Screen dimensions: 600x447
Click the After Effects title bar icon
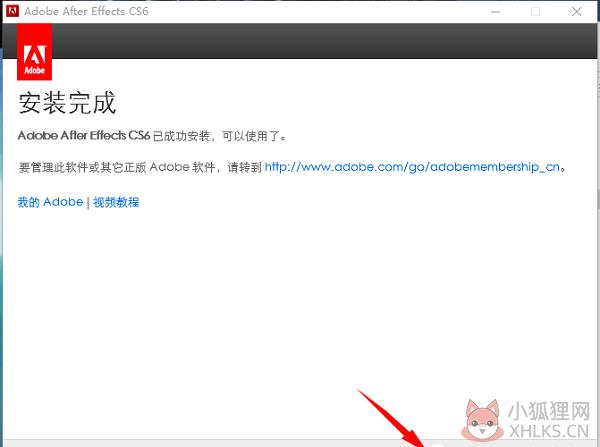pos(12,11)
